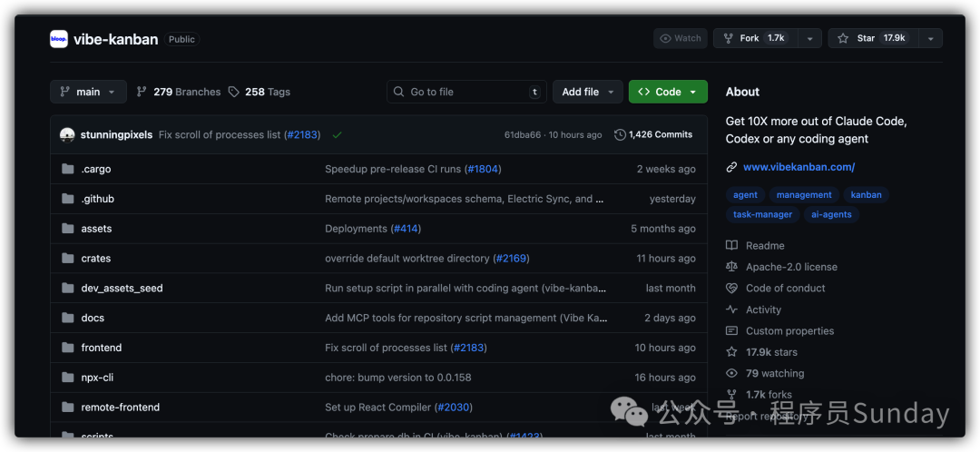
Task: Click the green commit status checkmark
Action: point(338,134)
